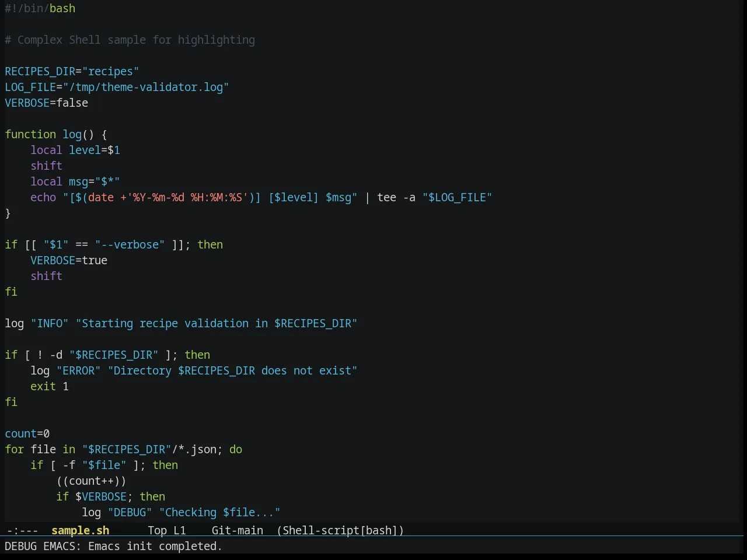Viewport: 747px width, 560px height.
Task: Click the 'shift' line below VERBOSE=true
Action: click(46, 276)
